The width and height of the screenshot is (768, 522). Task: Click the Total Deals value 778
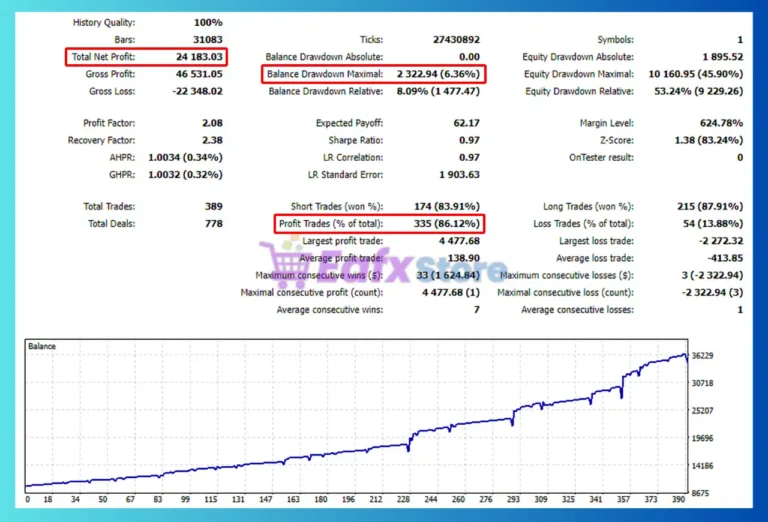pyautogui.click(x=214, y=223)
